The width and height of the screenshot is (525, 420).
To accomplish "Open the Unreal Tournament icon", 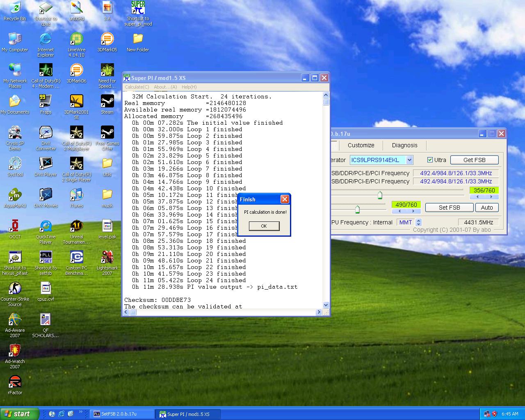I will [76, 232].
